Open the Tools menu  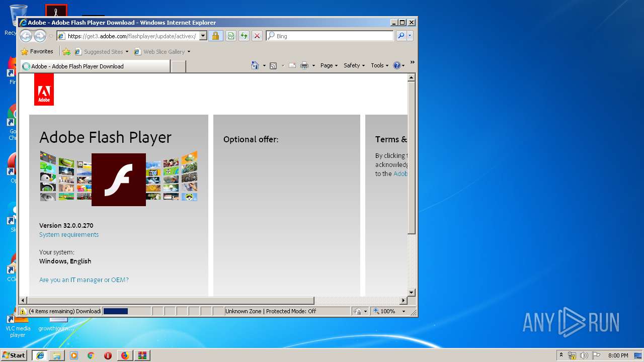379,65
